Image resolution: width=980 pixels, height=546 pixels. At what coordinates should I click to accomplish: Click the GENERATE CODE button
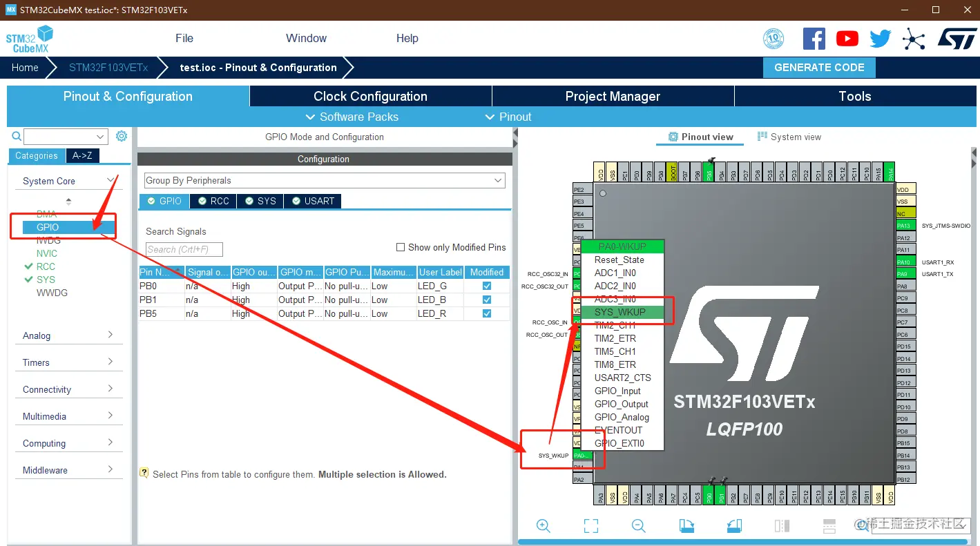pos(819,68)
